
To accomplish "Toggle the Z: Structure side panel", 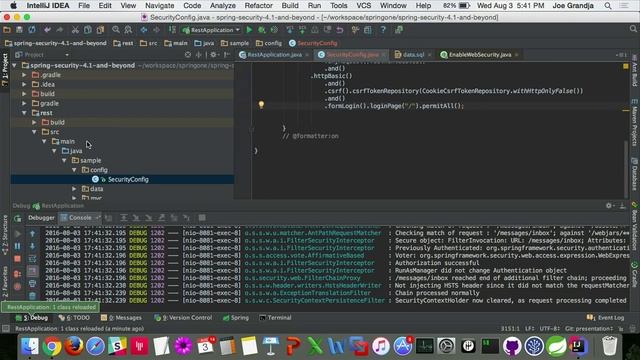I will click(5, 236).
